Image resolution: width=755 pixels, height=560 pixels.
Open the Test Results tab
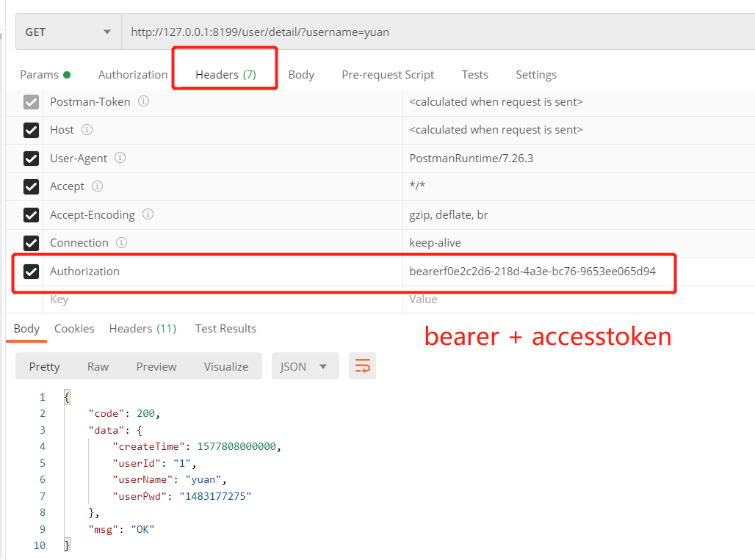tap(225, 328)
